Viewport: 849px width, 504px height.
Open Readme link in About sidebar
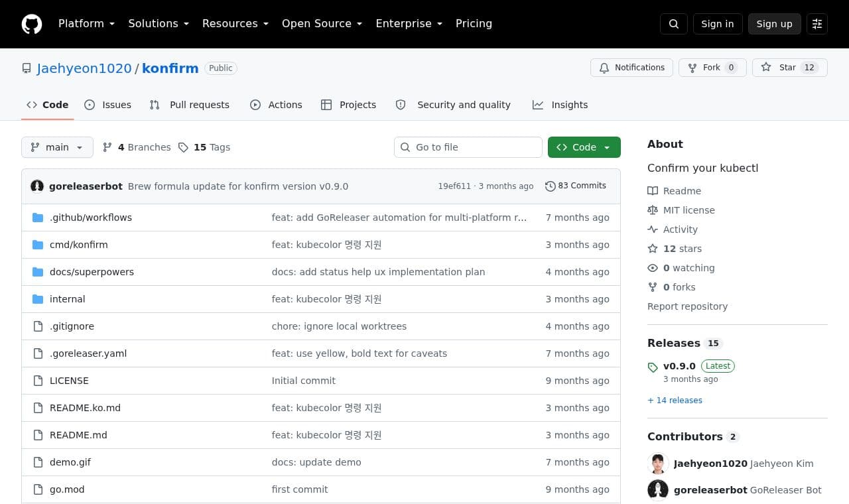pyautogui.click(x=675, y=191)
